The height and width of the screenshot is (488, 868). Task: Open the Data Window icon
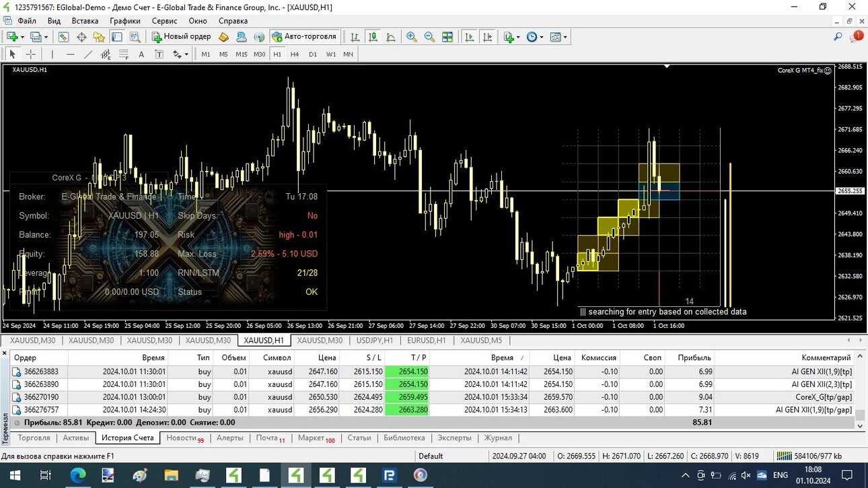(x=81, y=37)
